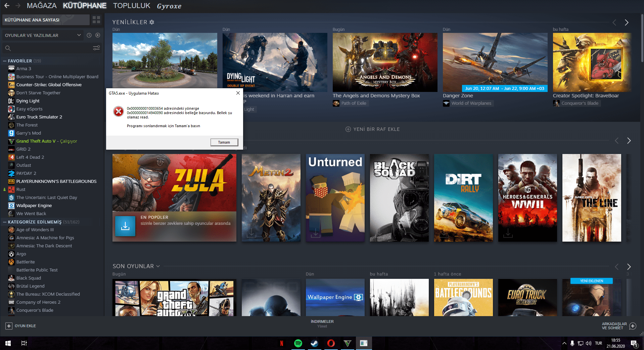Open the Danger Zone event image
Image resolution: width=644 pixels, height=350 pixels.
495,62
